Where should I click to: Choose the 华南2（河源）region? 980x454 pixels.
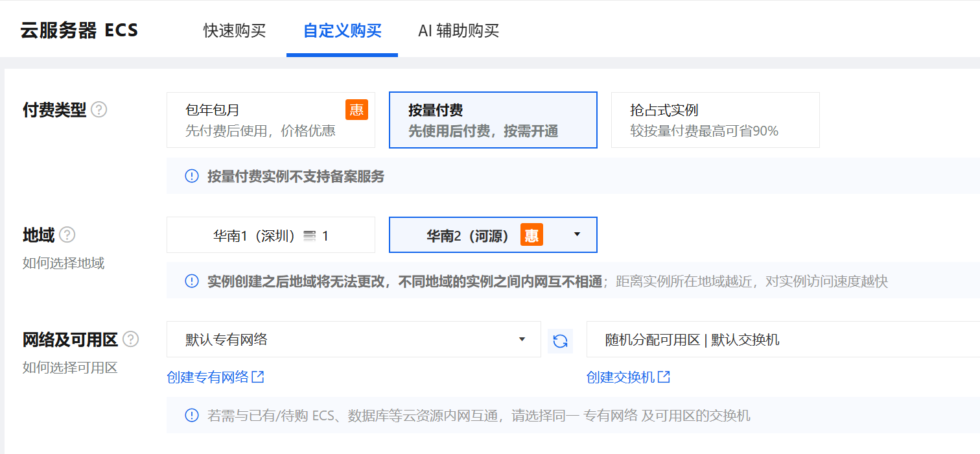tap(493, 235)
